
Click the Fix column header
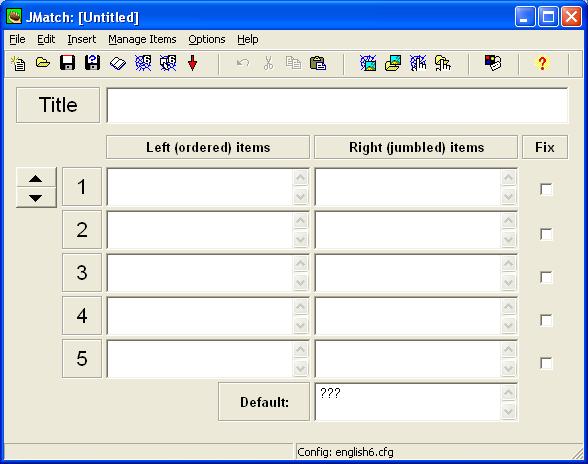[x=545, y=147]
